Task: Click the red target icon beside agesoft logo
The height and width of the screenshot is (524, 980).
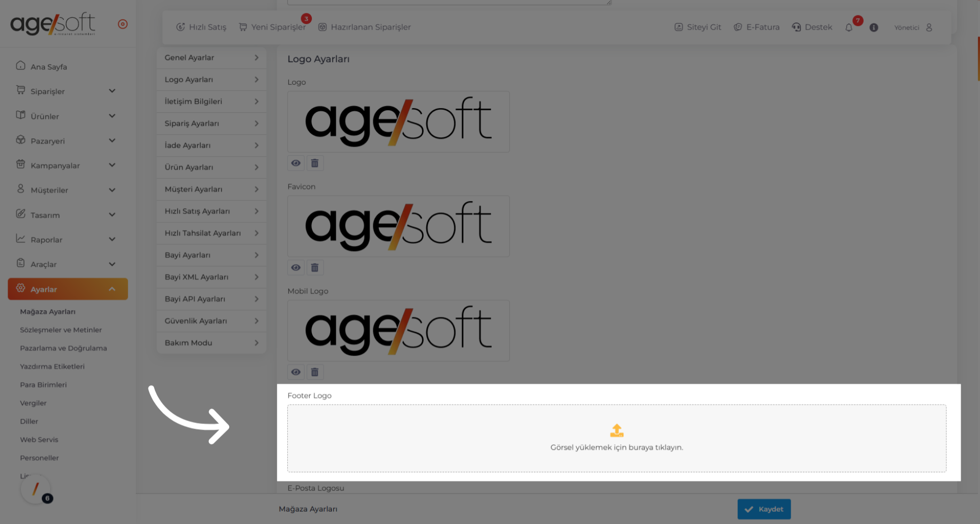Action: [x=122, y=24]
